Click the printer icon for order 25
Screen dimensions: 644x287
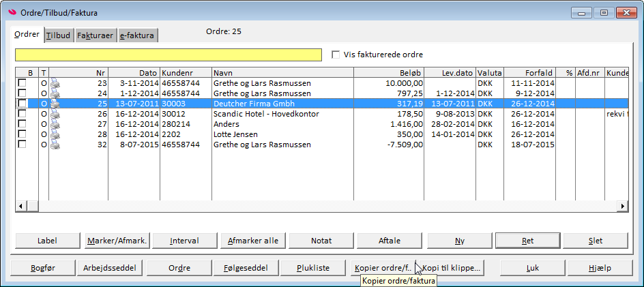click(x=55, y=104)
